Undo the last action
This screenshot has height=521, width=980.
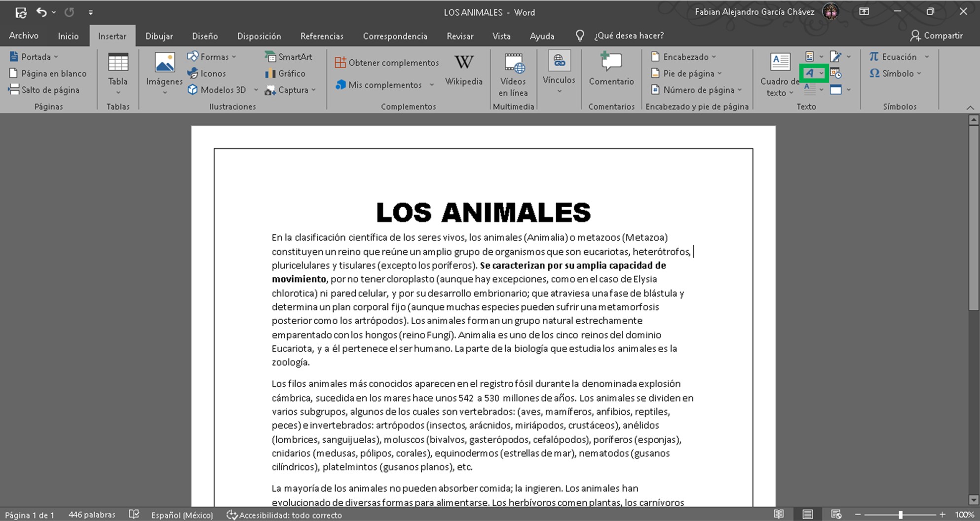pos(41,12)
